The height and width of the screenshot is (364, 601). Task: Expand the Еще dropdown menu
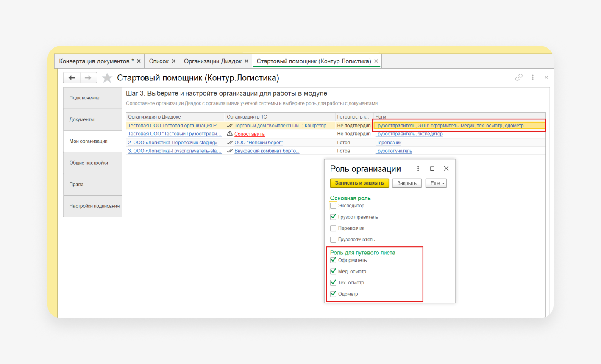[x=436, y=183]
